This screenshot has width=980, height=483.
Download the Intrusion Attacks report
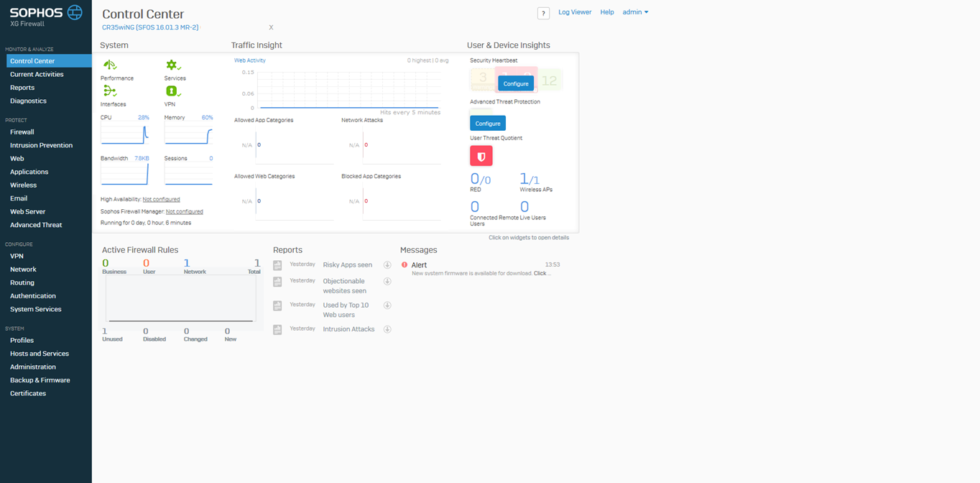coord(387,329)
